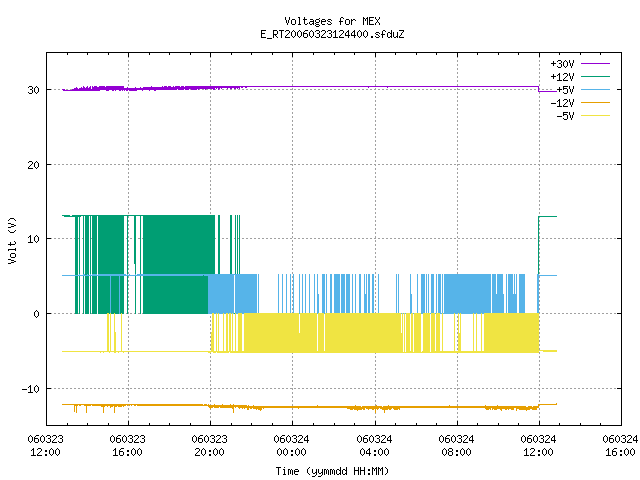The width and height of the screenshot is (640, 480).
Task: Click the -10 value on y-axis
Action: (x=31, y=389)
